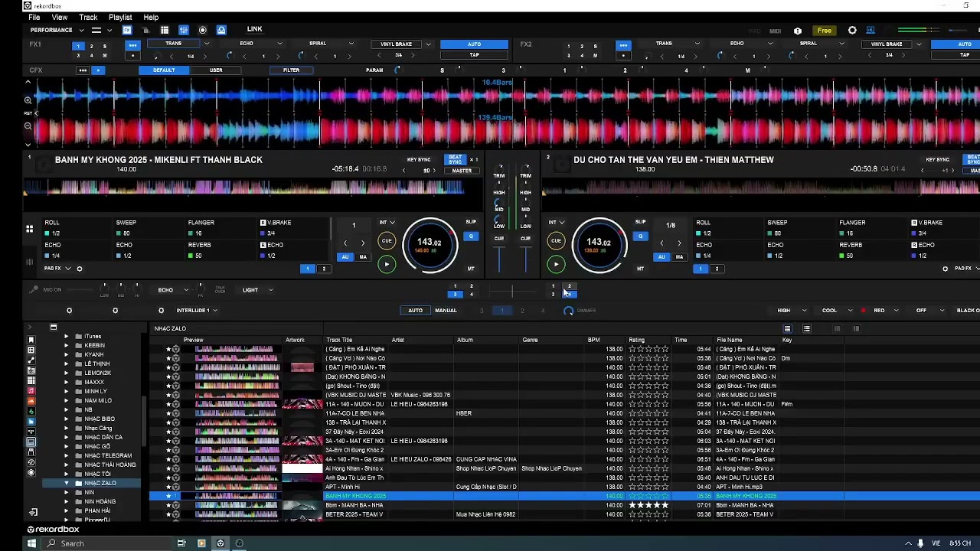The width and height of the screenshot is (980, 551).
Task: Open the LIGHT dropdown
Action: [257, 290]
